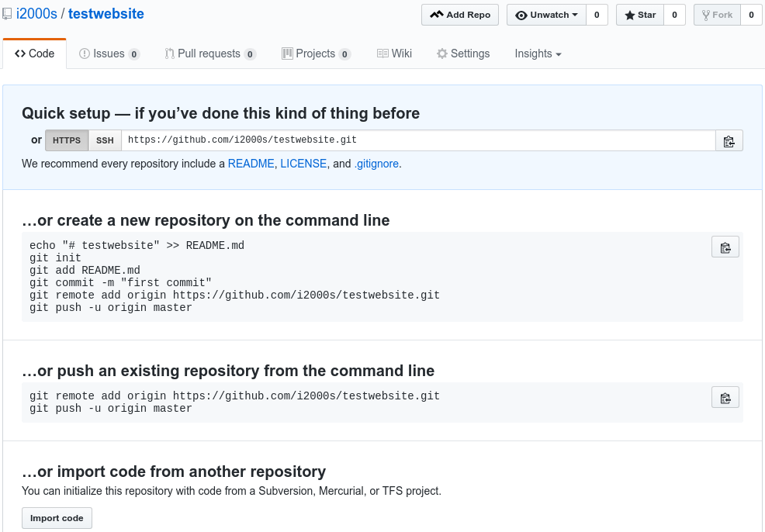Select the SSH protocol toggle

point(105,140)
